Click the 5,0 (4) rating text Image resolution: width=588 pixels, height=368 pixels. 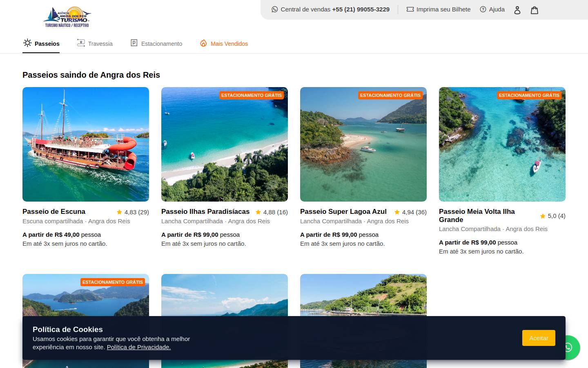[557, 216]
